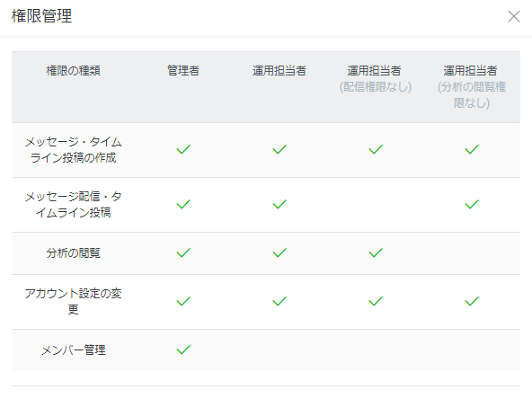Click 運用担当者 checkmark for アカウント設定の変更

[x=279, y=301]
